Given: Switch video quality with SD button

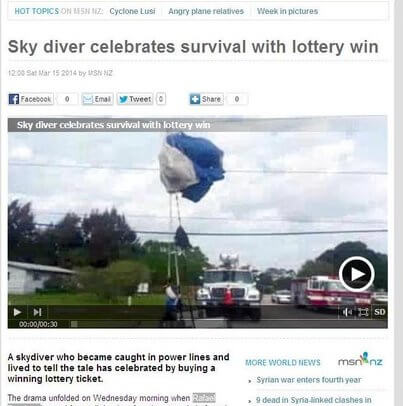Looking at the screenshot, I should point(379,312).
